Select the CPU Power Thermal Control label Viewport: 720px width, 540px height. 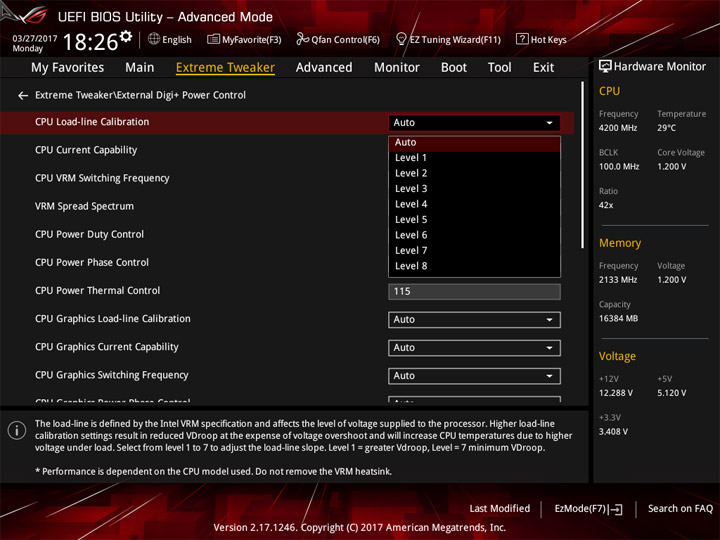point(97,291)
